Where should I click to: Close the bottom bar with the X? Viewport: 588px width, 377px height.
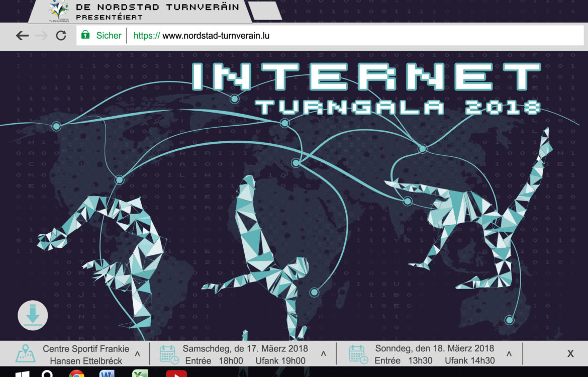pos(570,353)
